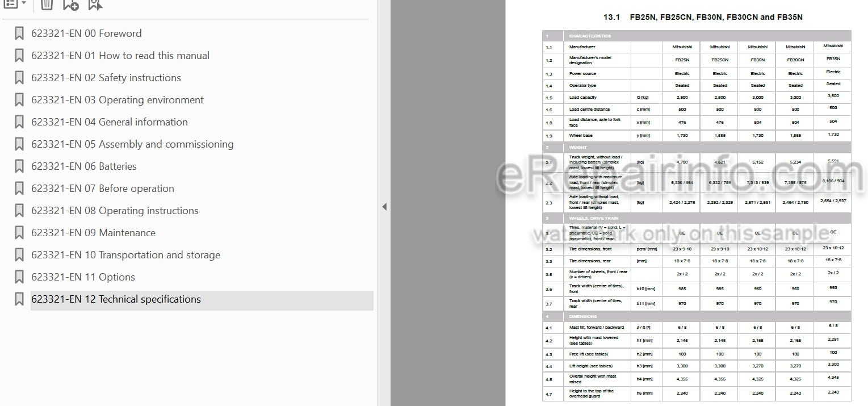Click the WEIGHT section header row
Image resolution: width=868 pixels, height=406 pixels.
[x=697, y=147]
